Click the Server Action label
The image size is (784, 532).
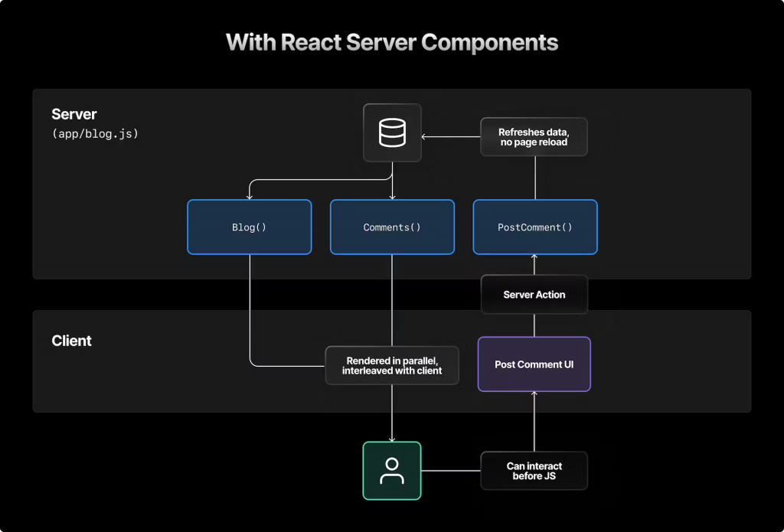pyautogui.click(x=534, y=295)
